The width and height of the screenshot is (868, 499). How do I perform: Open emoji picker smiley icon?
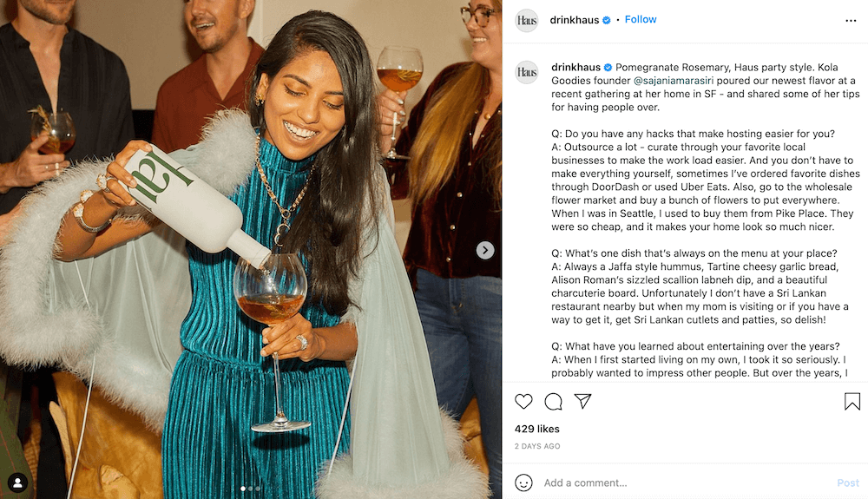tap(523, 483)
